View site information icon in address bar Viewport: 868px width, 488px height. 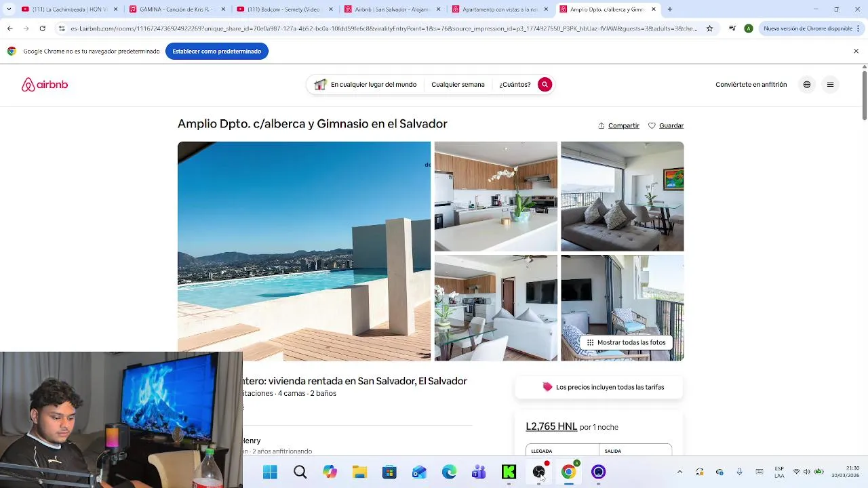(62, 28)
